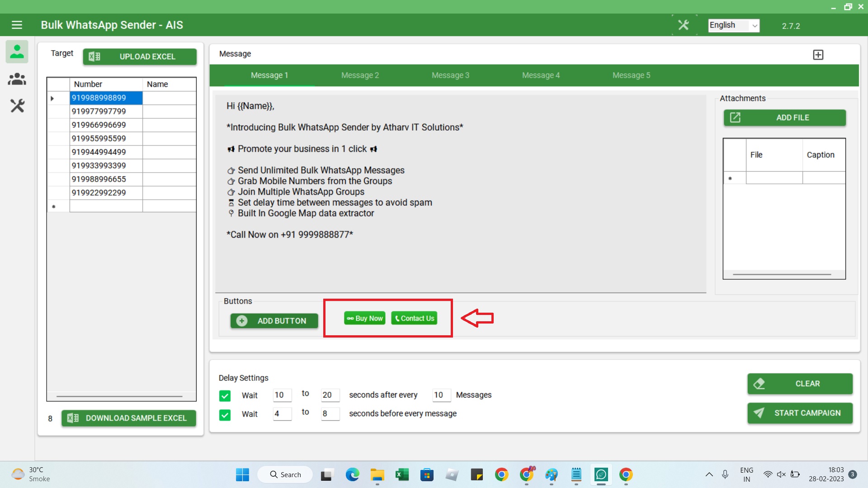
Task: Click the UPLOAD EXCEL button
Action: pyautogui.click(x=140, y=56)
